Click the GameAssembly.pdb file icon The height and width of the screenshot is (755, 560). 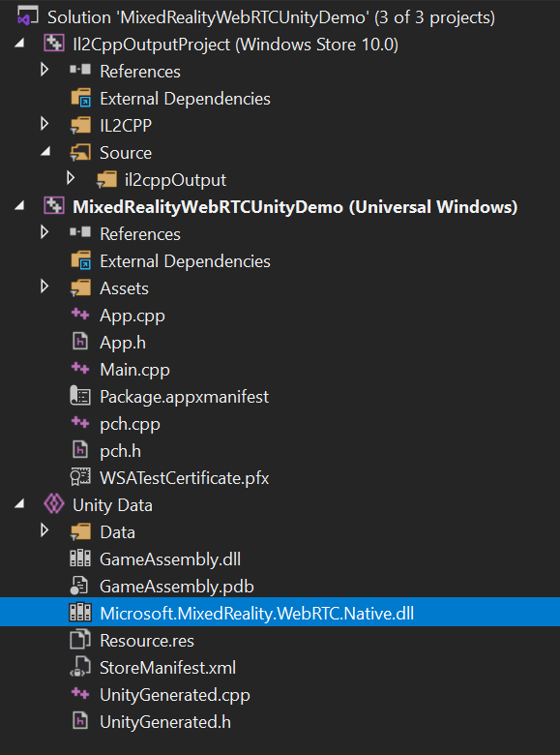pyautogui.click(x=79, y=587)
